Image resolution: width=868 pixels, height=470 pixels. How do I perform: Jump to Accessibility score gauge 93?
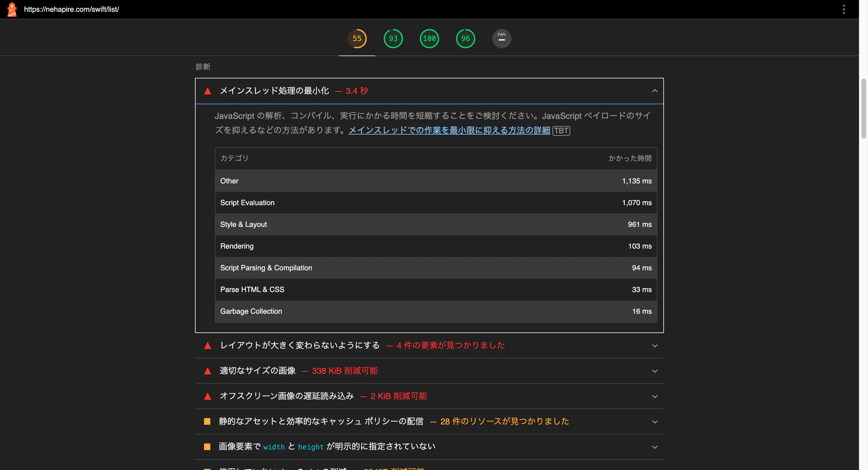coord(393,38)
